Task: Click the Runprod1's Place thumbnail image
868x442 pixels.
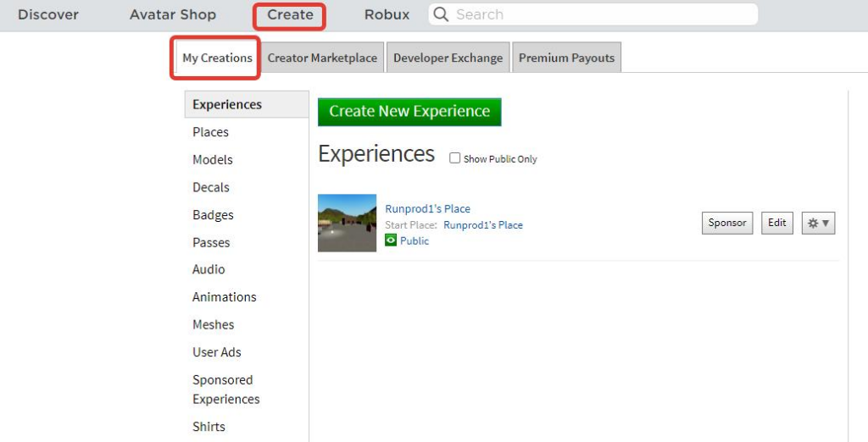Action: 347,223
